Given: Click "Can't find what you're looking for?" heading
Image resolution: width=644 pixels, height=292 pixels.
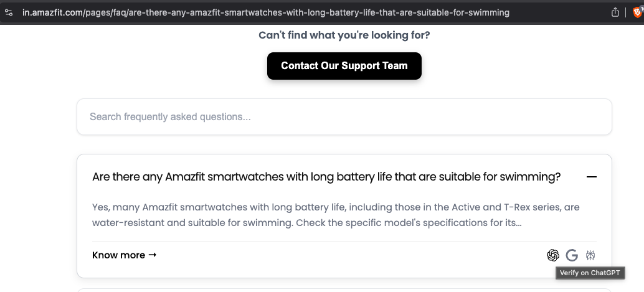Looking at the screenshot, I should pyautogui.click(x=344, y=35).
